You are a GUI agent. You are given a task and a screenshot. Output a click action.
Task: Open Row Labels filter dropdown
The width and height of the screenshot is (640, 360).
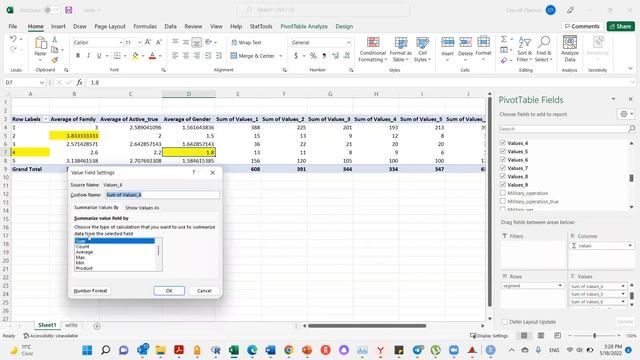coord(46,119)
